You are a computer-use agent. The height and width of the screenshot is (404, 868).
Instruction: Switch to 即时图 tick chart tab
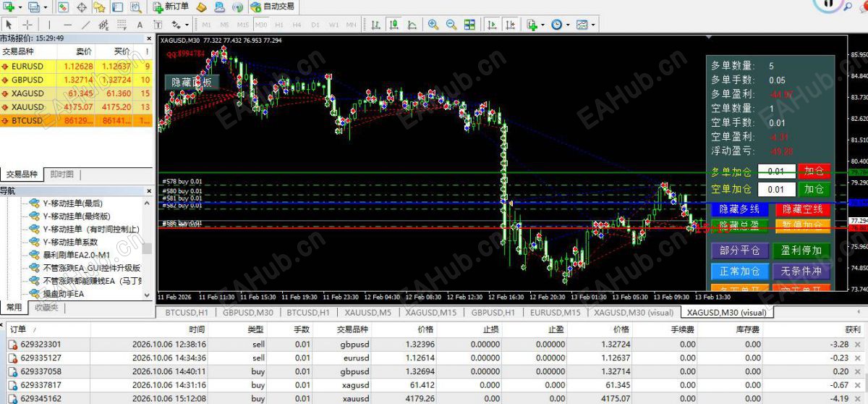coord(61,174)
